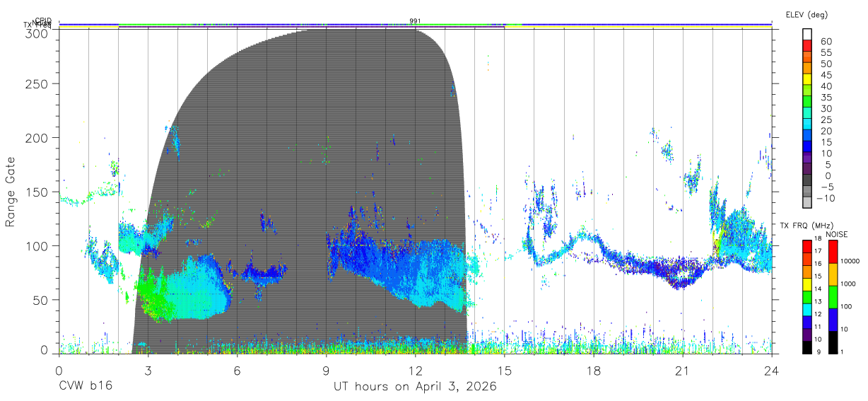This screenshot has width=868, height=401.
Task: Click the '60' ELEV scale label
Action: click(826, 41)
